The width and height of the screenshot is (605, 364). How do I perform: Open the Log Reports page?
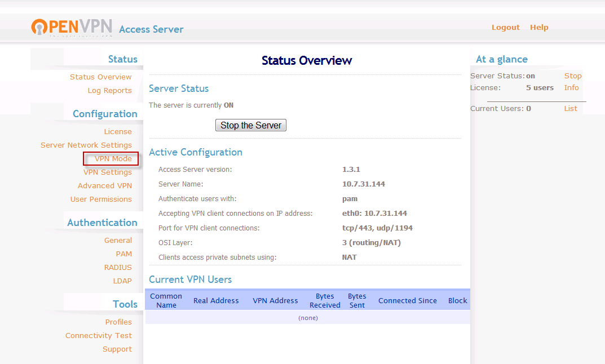coord(109,90)
